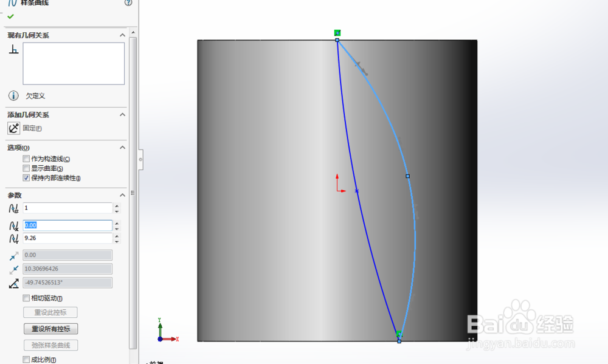Screen dimensions: 608x364
Task: Decrease the spline point number stepper
Action: 117,211
